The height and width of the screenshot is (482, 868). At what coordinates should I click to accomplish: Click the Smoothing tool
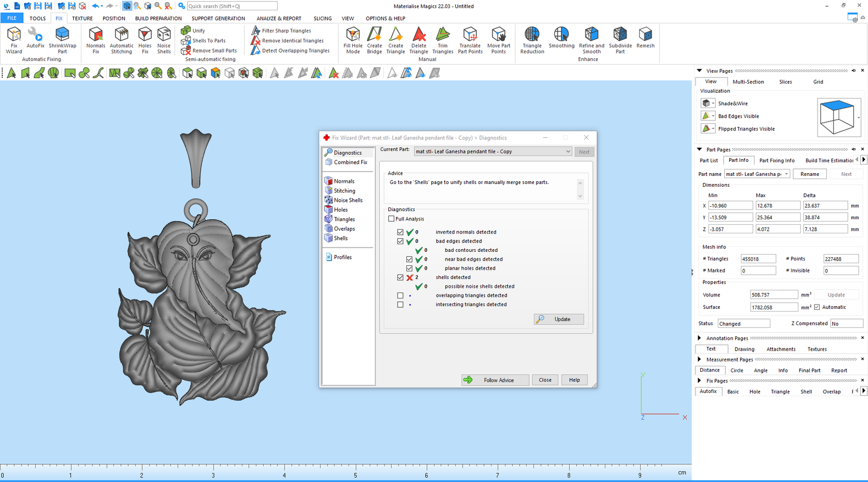pos(561,38)
